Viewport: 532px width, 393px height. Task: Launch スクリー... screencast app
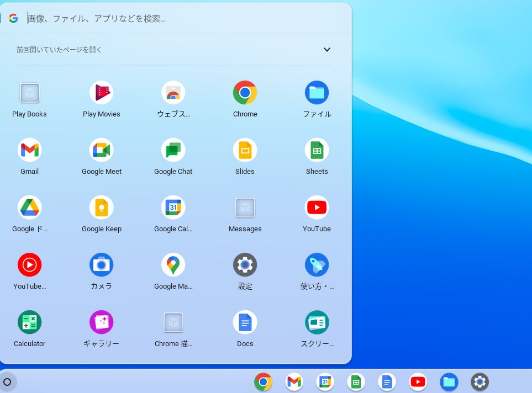click(x=317, y=322)
